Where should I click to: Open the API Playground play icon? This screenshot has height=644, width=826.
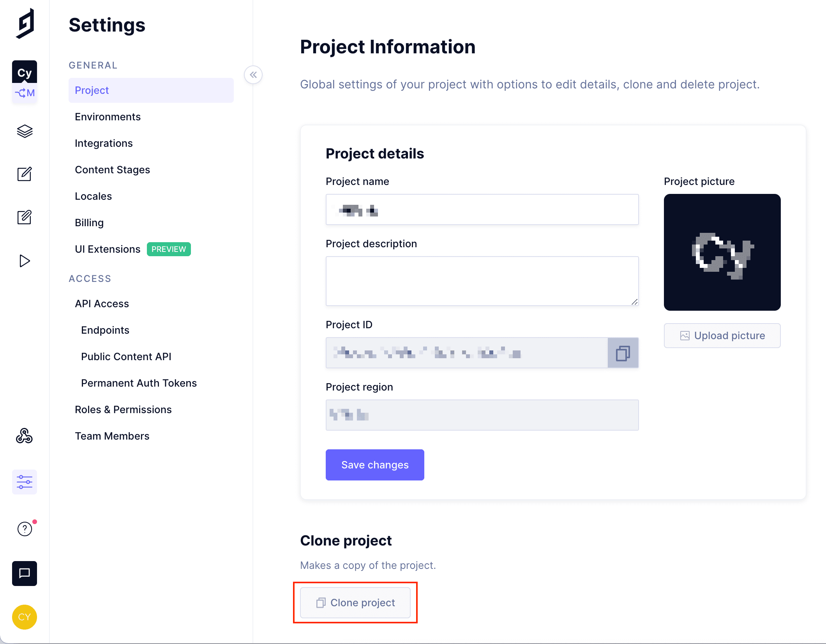[25, 260]
